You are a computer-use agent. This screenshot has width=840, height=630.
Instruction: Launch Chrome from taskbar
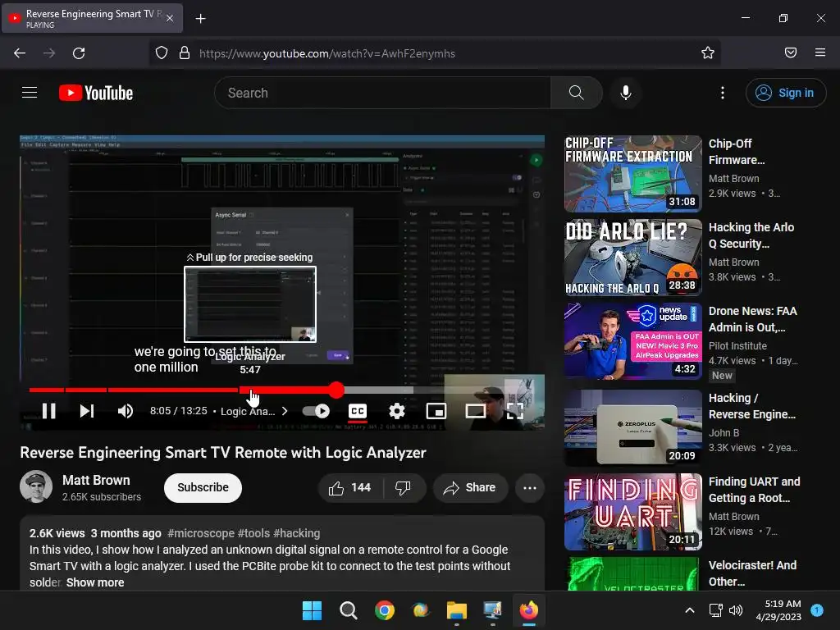[385, 610]
